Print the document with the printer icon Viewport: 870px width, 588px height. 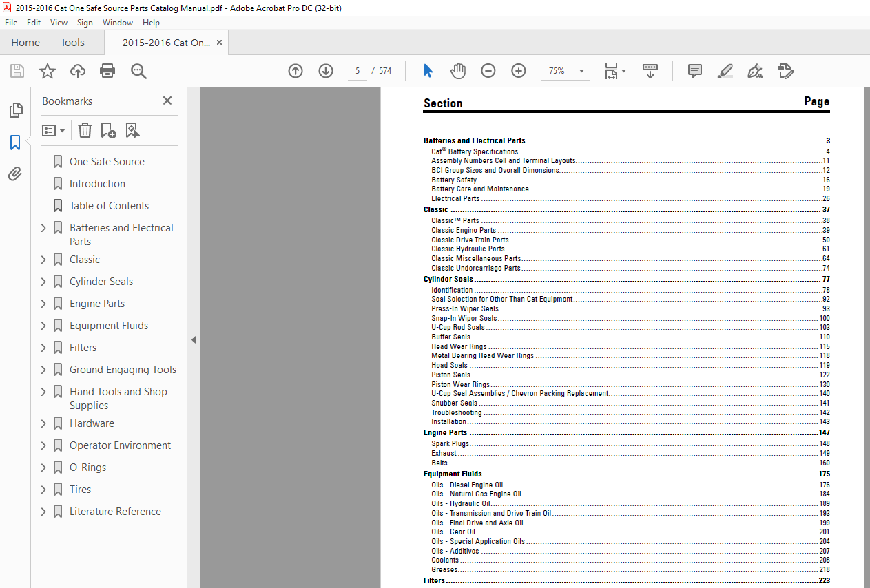click(107, 71)
